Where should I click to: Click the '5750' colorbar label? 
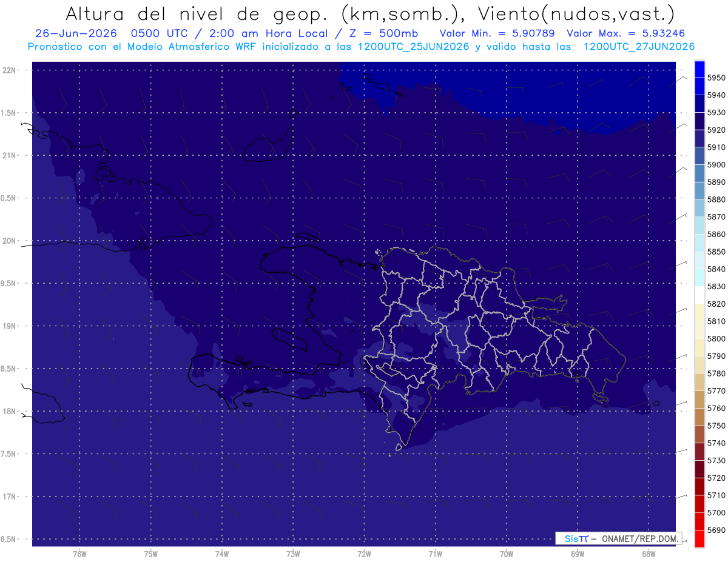click(x=716, y=426)
